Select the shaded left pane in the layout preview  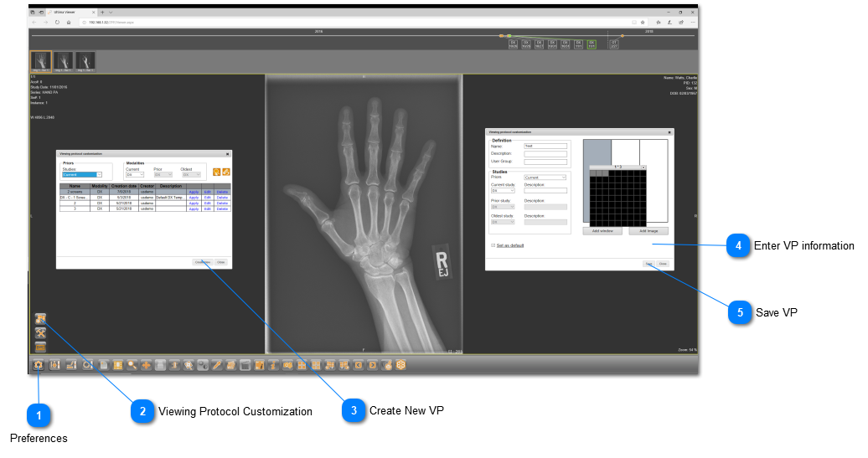tap(597, 153)
